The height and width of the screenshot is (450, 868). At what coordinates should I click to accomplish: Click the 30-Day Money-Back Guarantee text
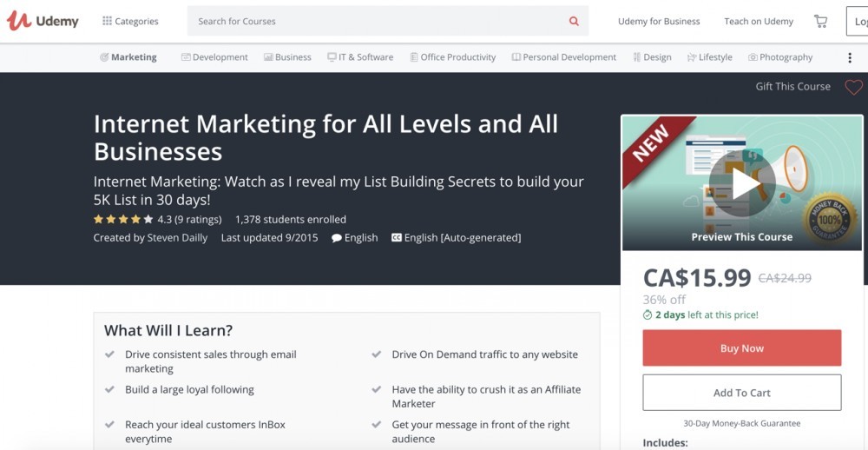(x=742, y=423)
